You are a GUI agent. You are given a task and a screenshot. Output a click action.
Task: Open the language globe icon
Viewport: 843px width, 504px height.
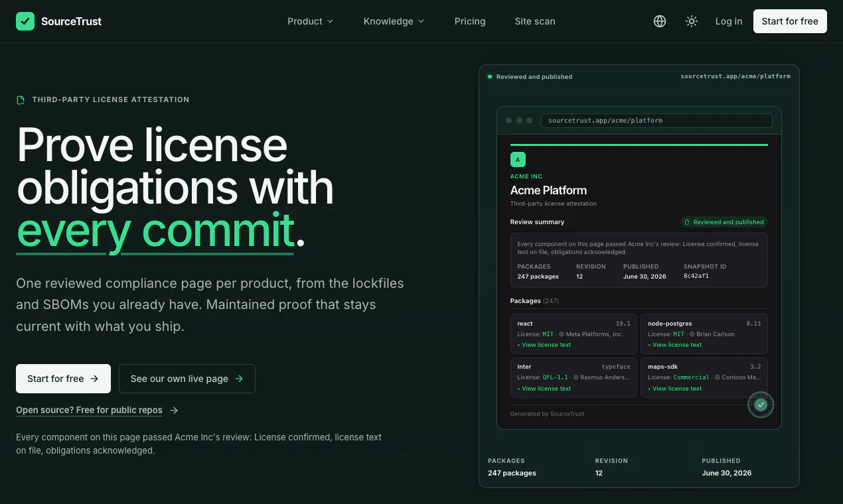pos(660,21)
